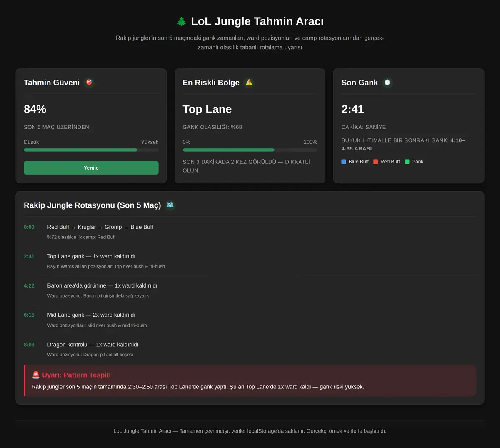Click the %72 olasılıkla ilk camp note
This screenshot has height=448, width=500.
(x=81, y=237)
